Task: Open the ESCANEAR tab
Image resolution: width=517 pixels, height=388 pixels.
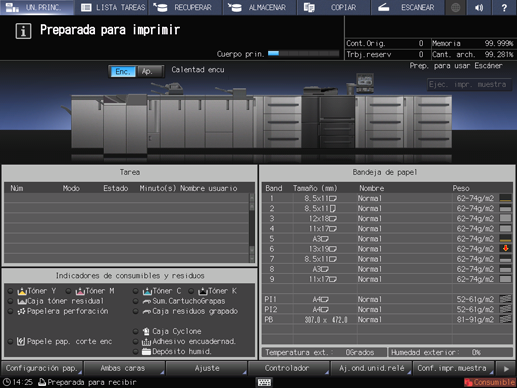Action: pos(407,7)
